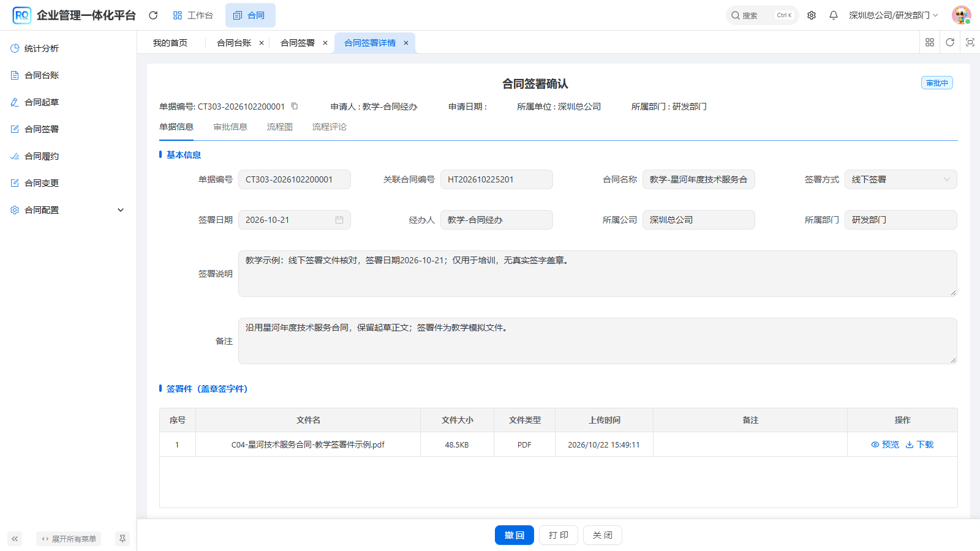Reload the current tab page
980x551 pixels.
[950, 42]
